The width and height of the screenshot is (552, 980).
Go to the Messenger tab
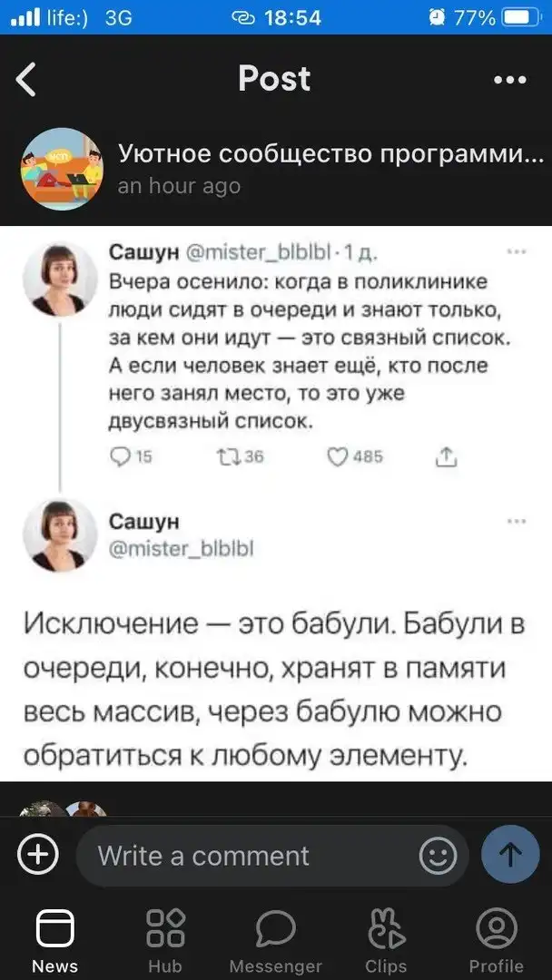click(275, 942)
